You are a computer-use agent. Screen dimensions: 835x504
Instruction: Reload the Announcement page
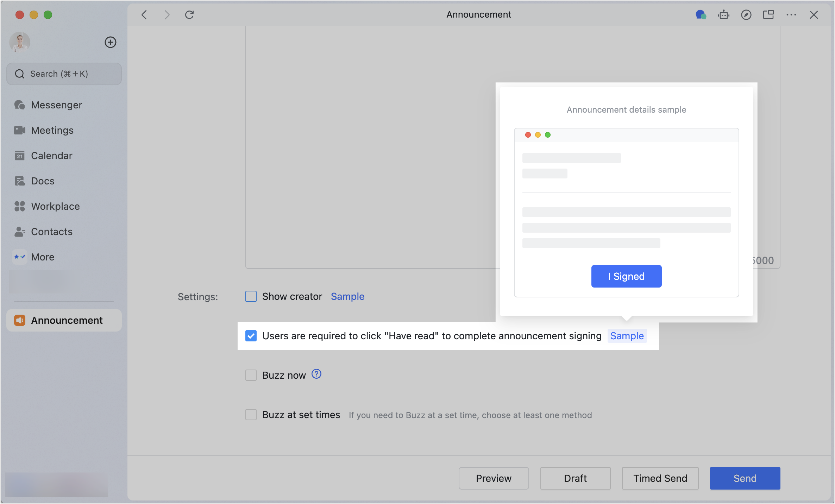[189, 15]
